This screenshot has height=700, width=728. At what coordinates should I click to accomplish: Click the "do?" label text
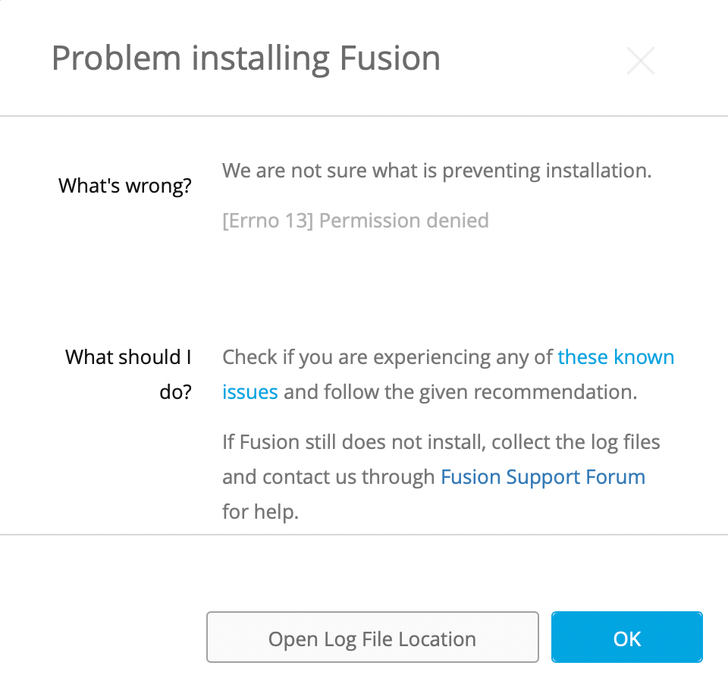175,392
